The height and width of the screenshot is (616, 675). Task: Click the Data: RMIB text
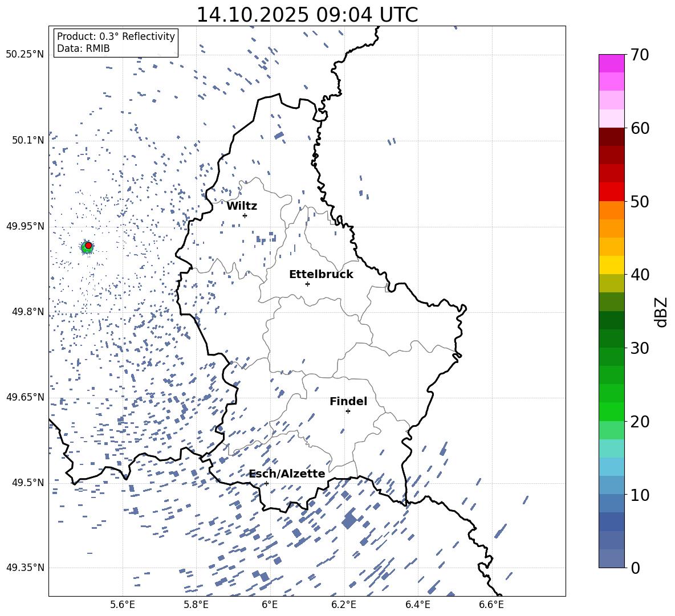click(83, 48)
